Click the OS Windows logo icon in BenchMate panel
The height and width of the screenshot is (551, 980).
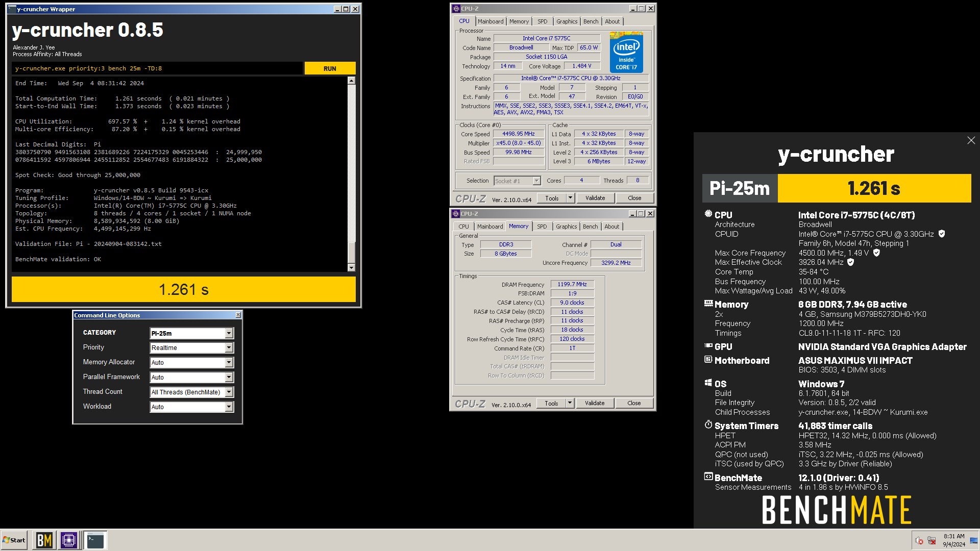coord(708,383)
